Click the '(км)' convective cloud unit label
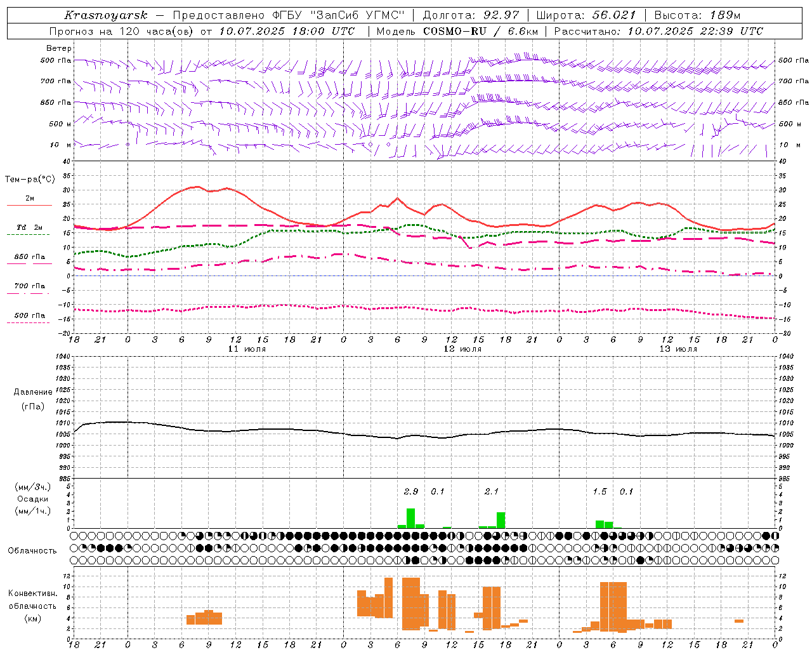Image resolution: width=812 pixels, height=650 pixels. coord(33,618)
